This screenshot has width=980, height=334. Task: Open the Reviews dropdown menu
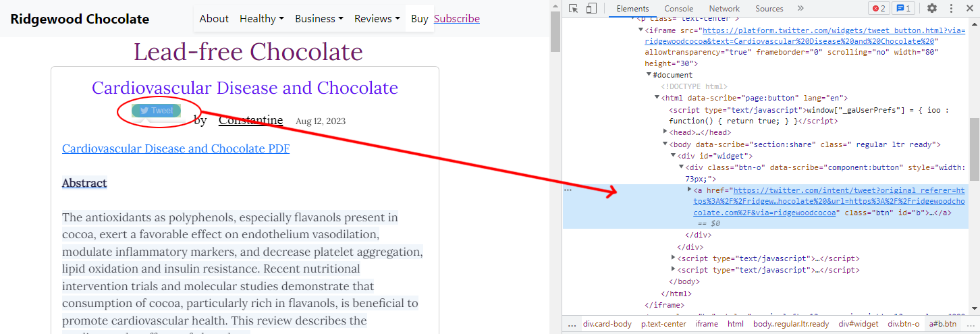(377, 19)
